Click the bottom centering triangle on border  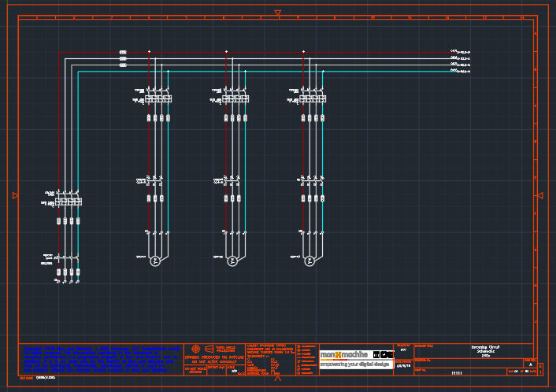tap(277, 379)
